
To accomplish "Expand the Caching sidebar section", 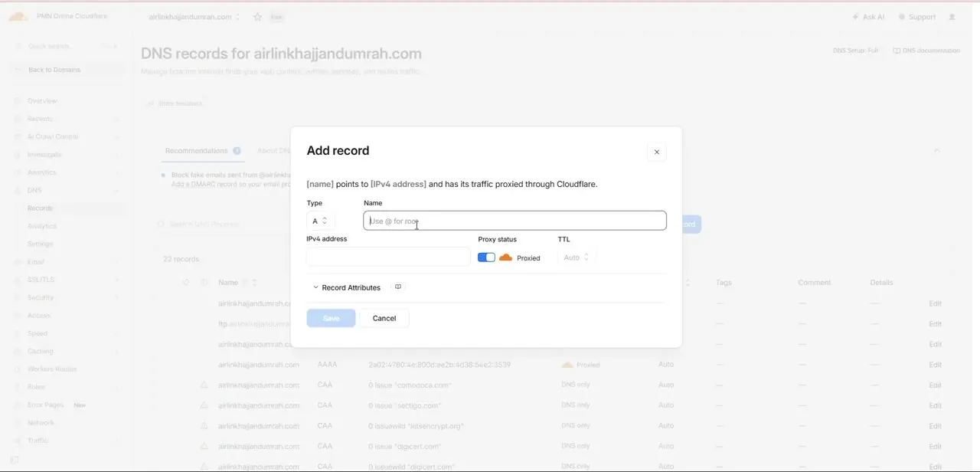I will click(x=67, y=351).
